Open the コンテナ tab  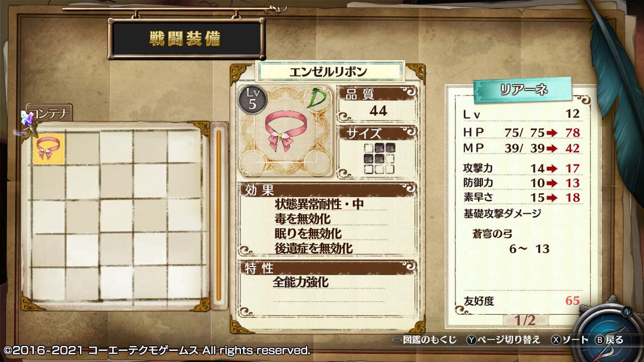point(50,113)
